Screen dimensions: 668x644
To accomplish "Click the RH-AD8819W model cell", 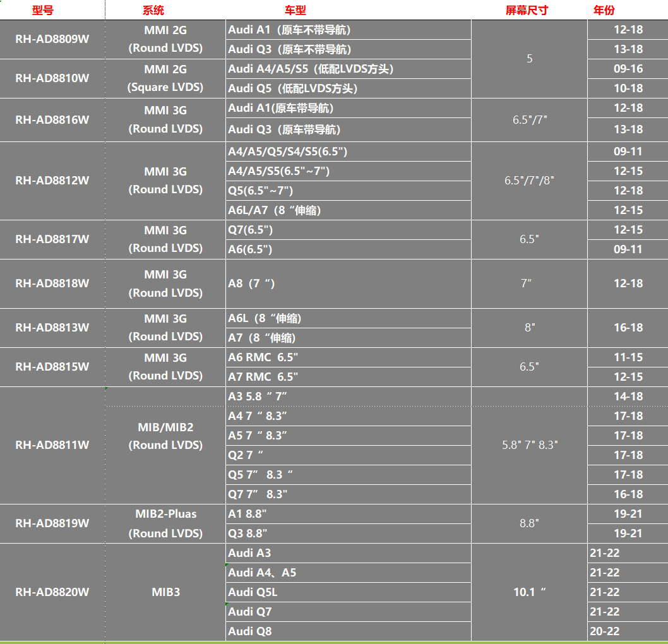I will click(x=52, y=524).
